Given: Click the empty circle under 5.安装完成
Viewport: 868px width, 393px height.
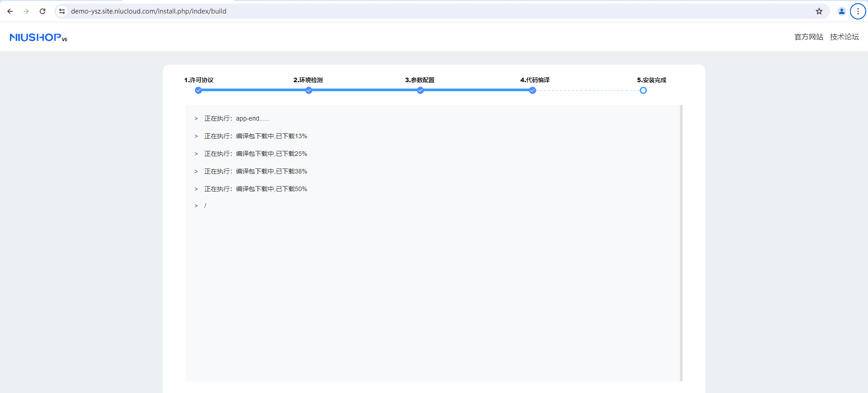Looking at the screenshot, I should (643, 90).
